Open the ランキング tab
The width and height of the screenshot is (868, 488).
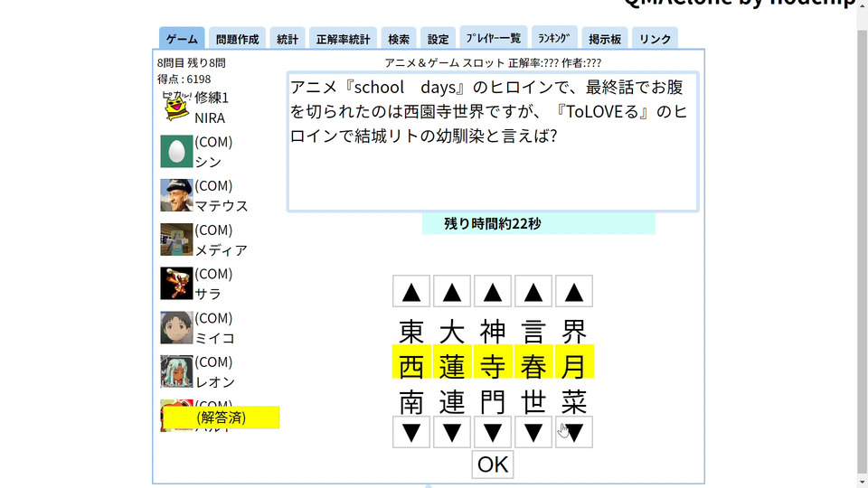554,38
